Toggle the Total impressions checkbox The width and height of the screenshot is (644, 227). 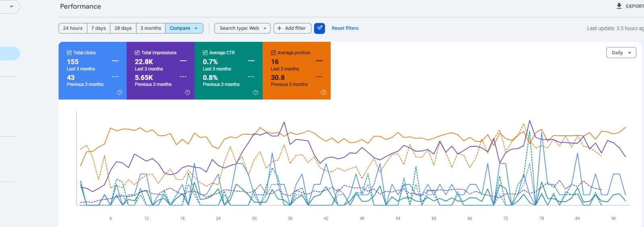pos(137,53)
